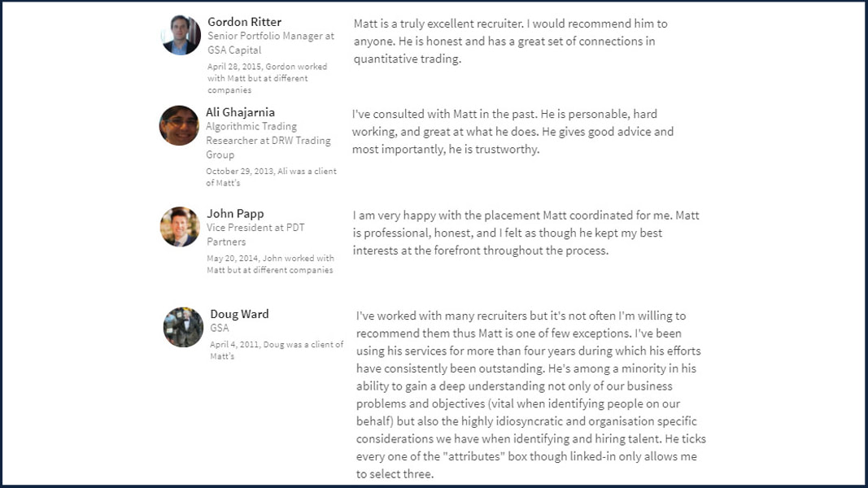Screen dimensions: 868x488
Task: Click GSA company text under Doug Ward
Action: [219, 328]
